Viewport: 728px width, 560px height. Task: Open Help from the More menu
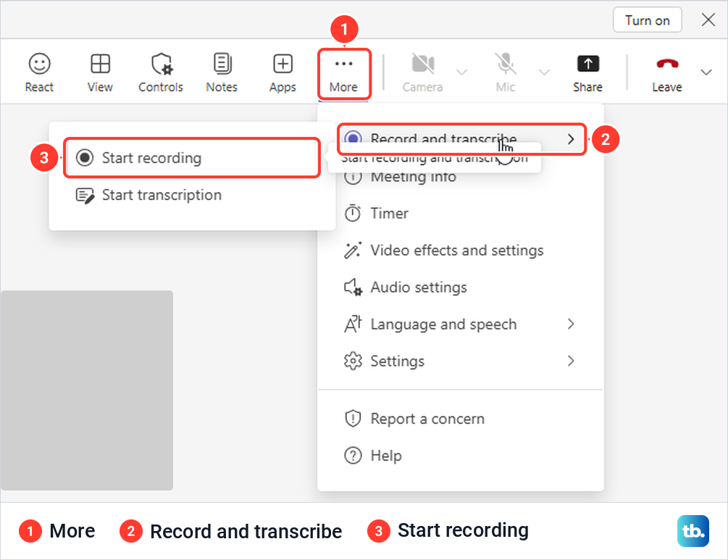coord(461,456)
